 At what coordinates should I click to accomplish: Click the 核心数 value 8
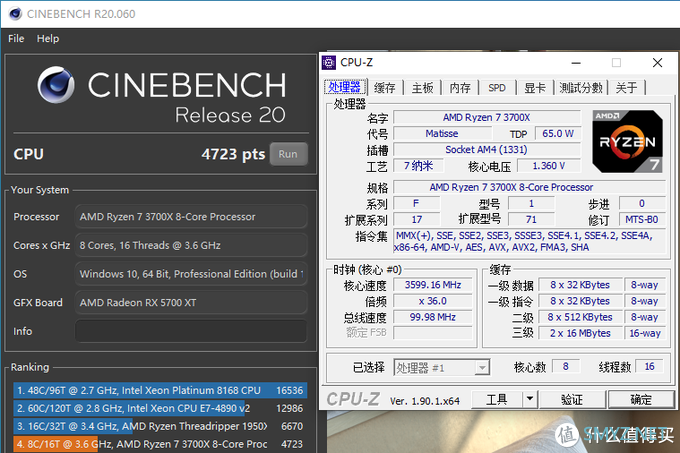(566, 367)
